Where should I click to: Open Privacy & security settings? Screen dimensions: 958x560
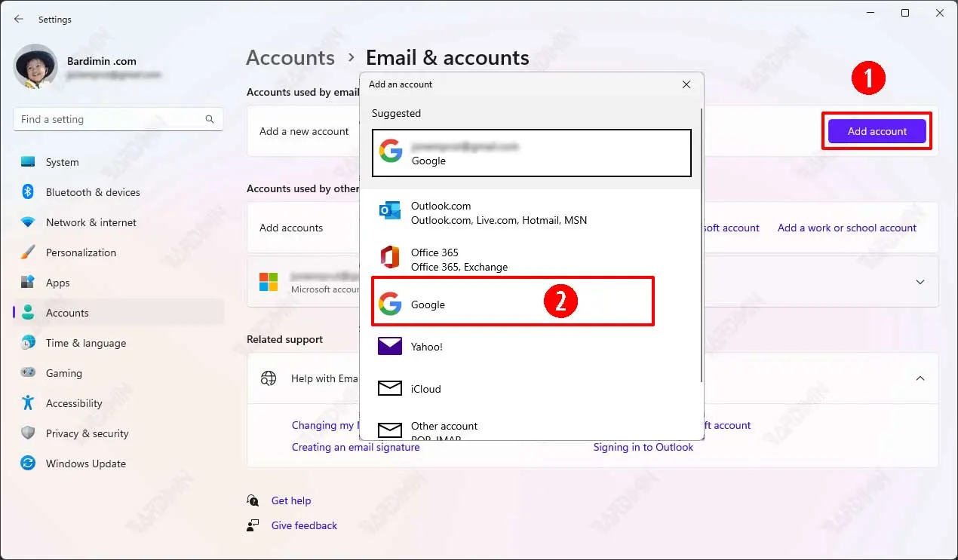(87, 433)
